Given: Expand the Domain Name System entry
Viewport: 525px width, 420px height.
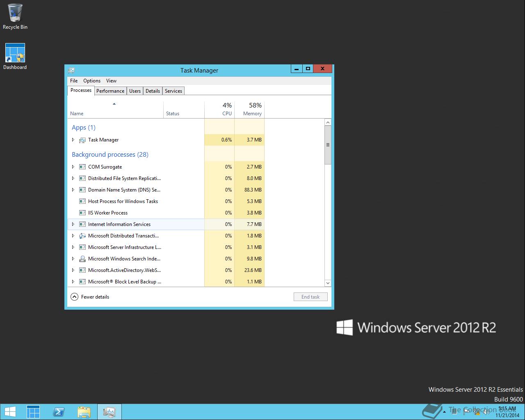Looking at the screenshot, I should (x=73, y=190).
